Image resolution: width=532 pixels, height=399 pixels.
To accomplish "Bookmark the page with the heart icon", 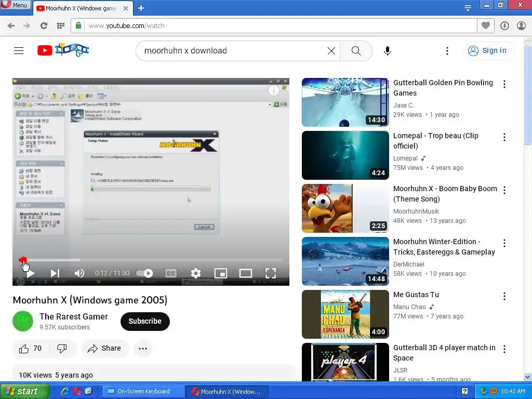I will click(x=486, y=25).
